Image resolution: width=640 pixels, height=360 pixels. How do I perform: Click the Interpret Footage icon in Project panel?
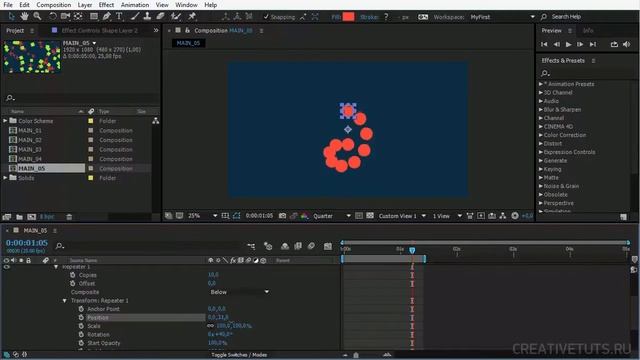tap(7, 217)
